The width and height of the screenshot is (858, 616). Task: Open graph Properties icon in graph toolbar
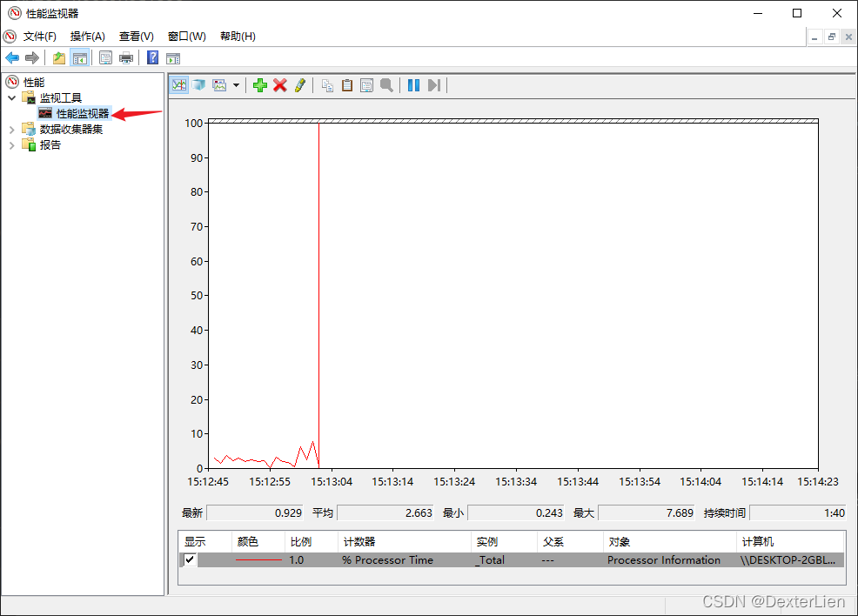(366, 84)
